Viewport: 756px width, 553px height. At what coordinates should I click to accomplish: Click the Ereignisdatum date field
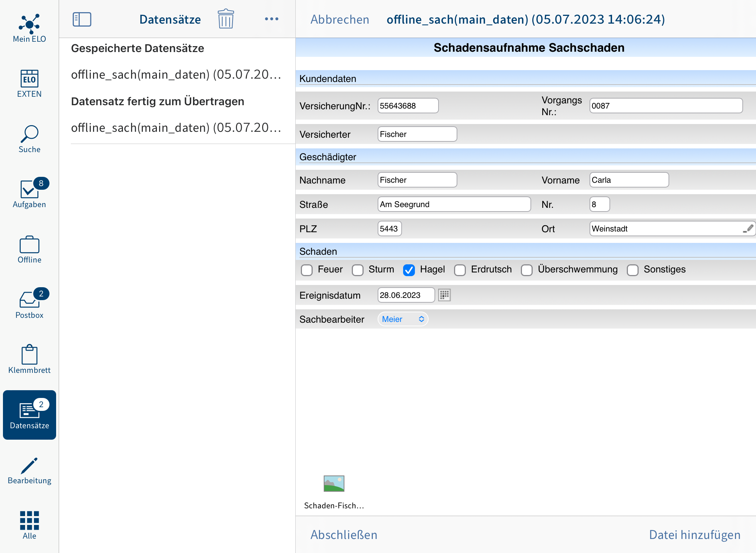coord(406,295)
